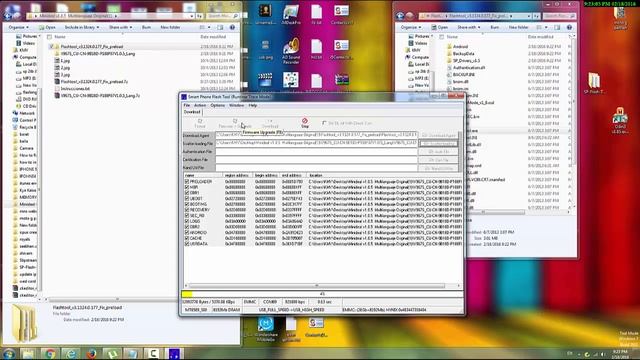This screenshot has height=360, width=640.
Task: Click the Auth File browse button
Action: [x=438, y=152]
